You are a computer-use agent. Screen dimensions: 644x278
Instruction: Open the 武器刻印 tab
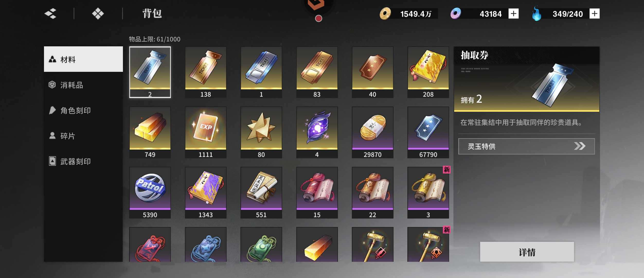(83, 161)
